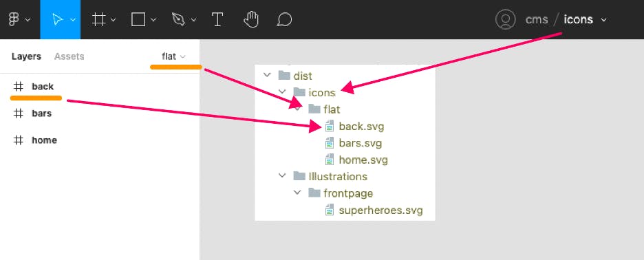Open the shape tools chevron

tap(153, 20)
